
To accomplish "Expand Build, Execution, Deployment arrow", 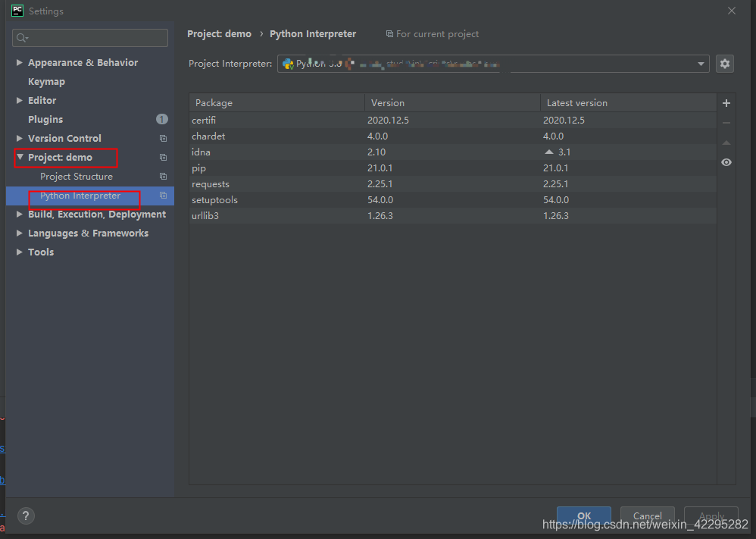I will pos(19,214).
